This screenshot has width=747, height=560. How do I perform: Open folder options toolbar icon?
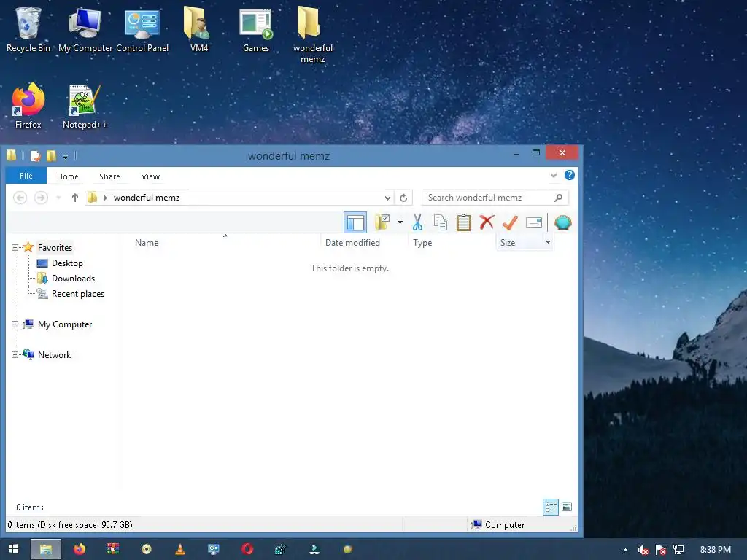[382, 222]
